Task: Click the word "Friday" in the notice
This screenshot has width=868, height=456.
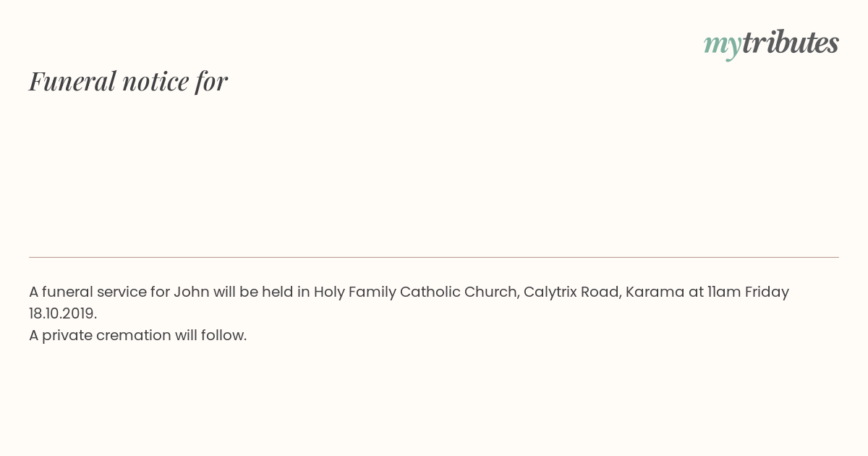Action: click(x=767, y=292)
